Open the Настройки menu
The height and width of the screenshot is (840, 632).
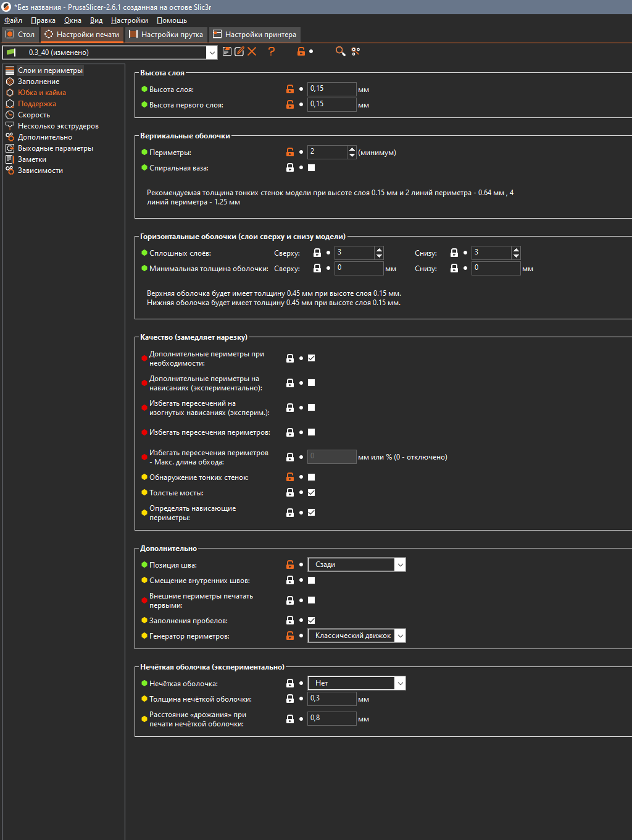pos(130,20)
